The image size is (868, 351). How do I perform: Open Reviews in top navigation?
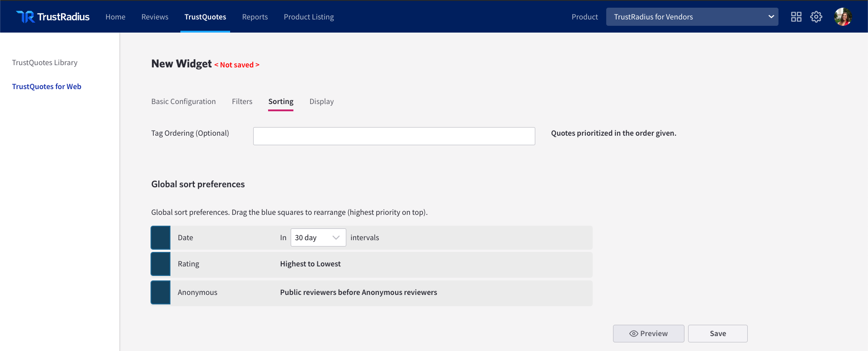pyautogui.click(x=155, y=17)
